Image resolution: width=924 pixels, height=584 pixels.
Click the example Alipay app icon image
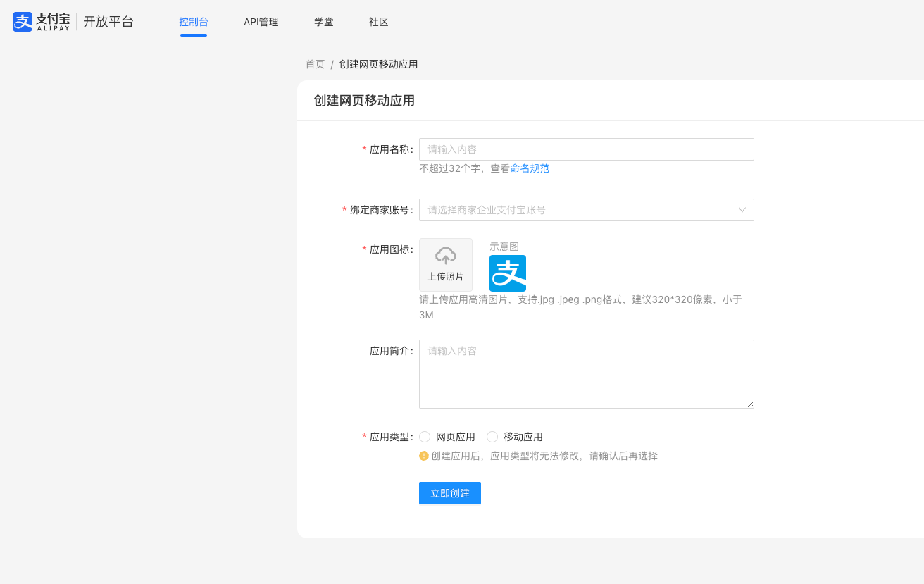508,273
